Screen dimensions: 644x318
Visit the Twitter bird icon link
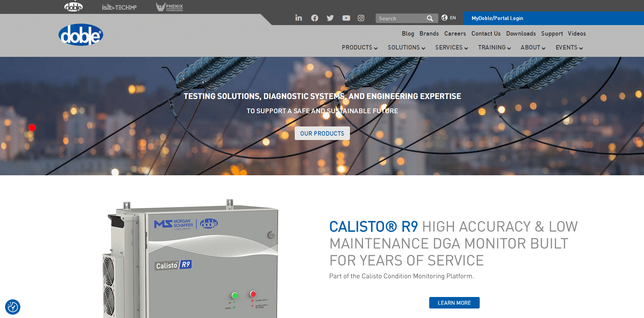click(330, 18)
